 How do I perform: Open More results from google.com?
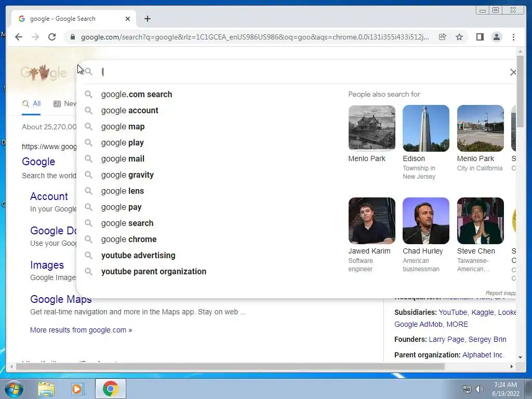[81, 330]
